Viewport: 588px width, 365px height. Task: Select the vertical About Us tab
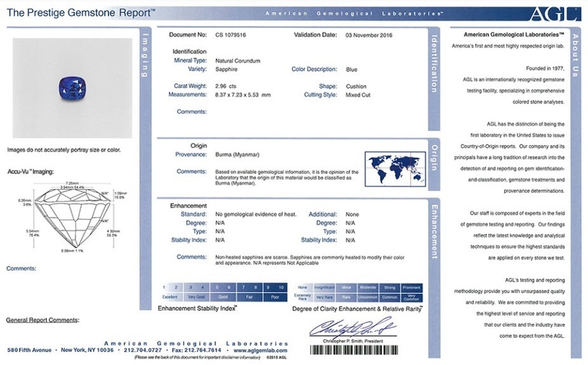pos(575,55)
